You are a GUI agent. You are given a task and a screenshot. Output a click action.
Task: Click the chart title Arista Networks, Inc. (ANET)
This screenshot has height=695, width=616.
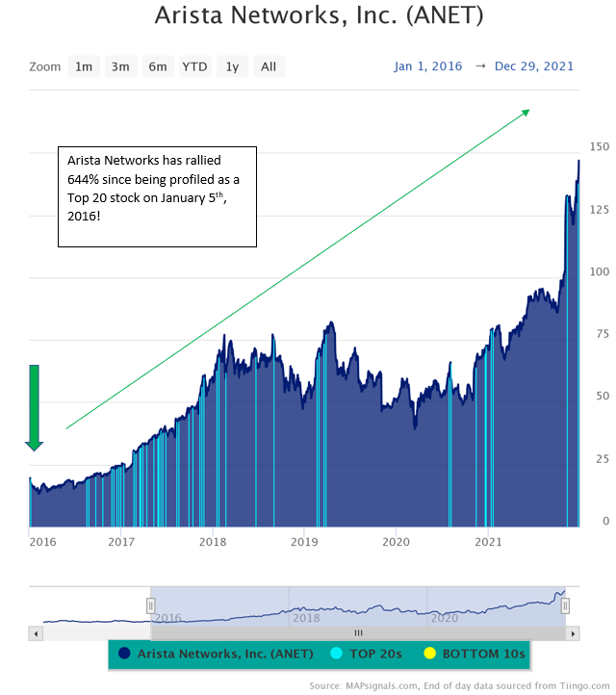click(x=320, y=15)
